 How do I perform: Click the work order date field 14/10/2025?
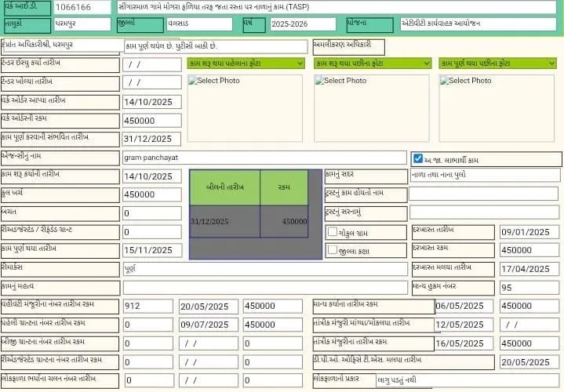click(152, 102)
